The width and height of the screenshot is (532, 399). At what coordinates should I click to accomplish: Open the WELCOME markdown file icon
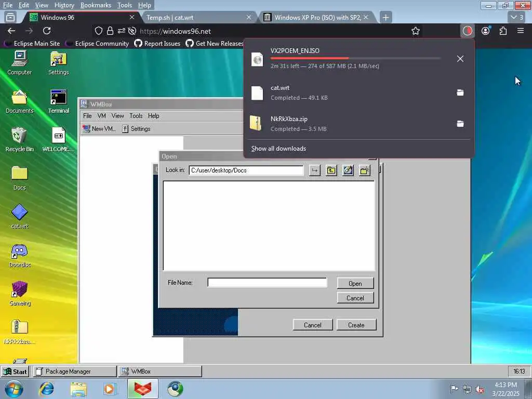(x=58, y=140)
